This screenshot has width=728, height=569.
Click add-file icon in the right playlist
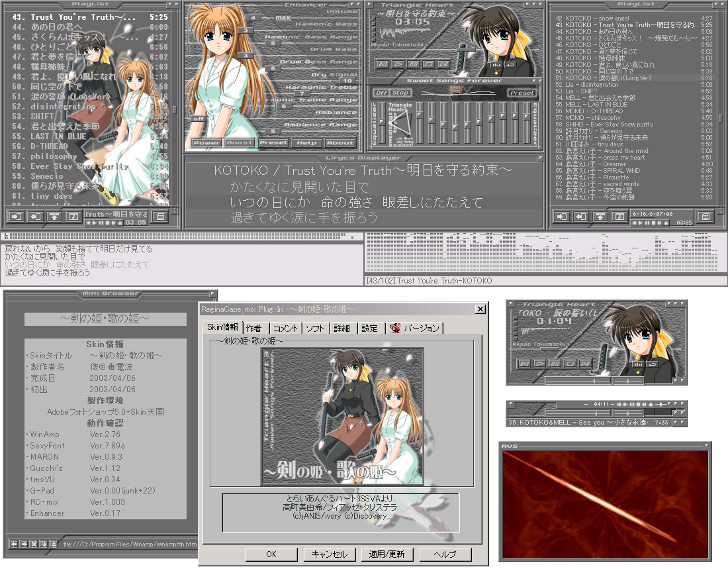point(562,216)
